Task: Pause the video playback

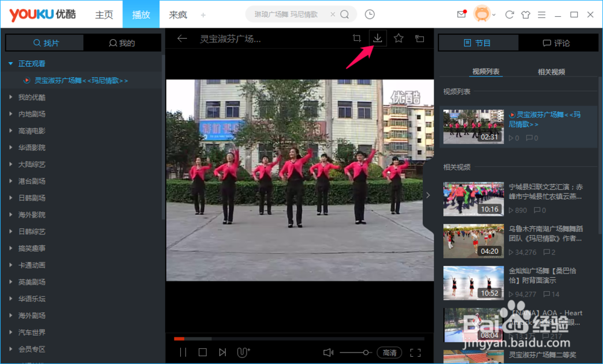Action: pos(183,353)
